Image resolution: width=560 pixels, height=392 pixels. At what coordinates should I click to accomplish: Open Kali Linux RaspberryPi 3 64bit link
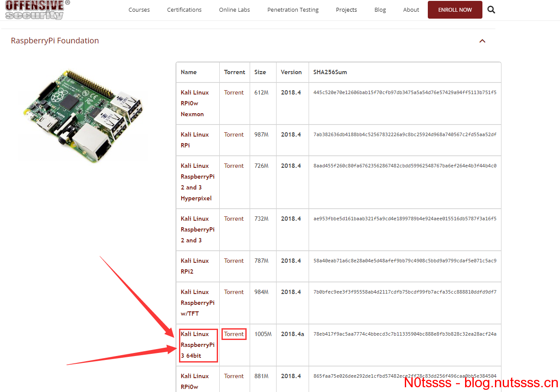[198, 345]
